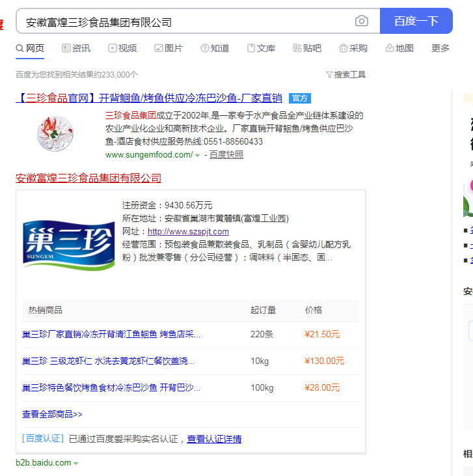
Task: Open 搜索工具 filter options
Action: (346, 75)
